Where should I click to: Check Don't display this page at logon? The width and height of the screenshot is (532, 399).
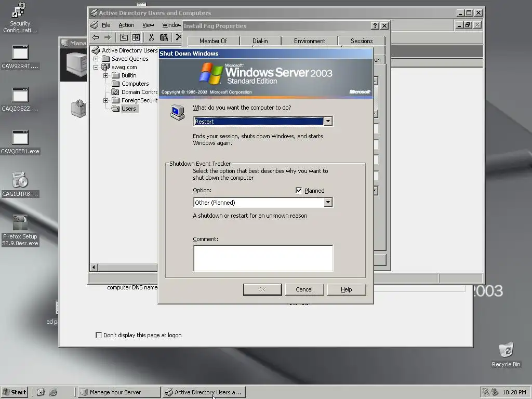click(99, 335)
